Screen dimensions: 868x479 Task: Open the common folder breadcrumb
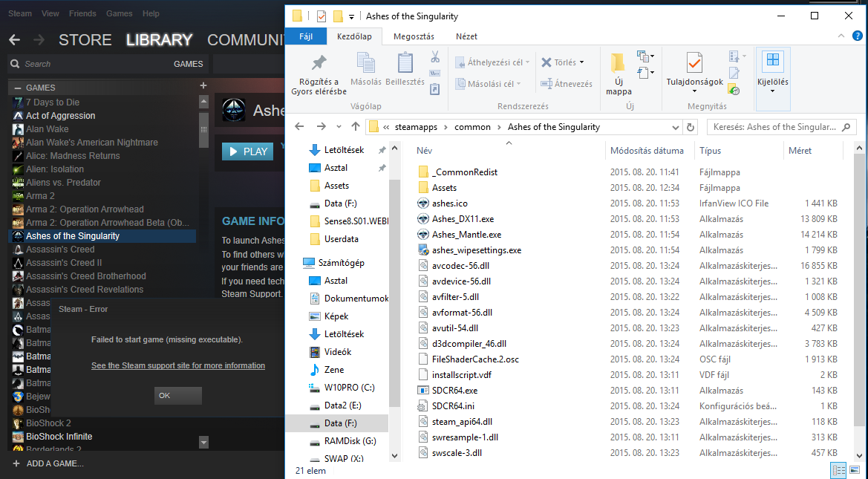472,127
